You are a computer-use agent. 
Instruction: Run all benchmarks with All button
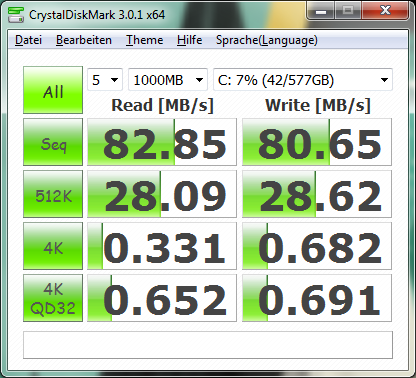tap(53, 90)
